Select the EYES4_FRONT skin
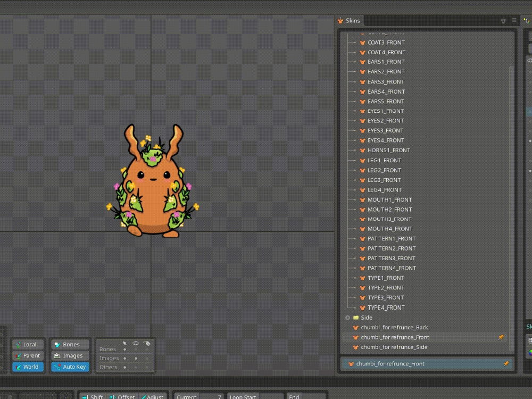The width and height of the screenshot is (532, 399). point(386,140)
